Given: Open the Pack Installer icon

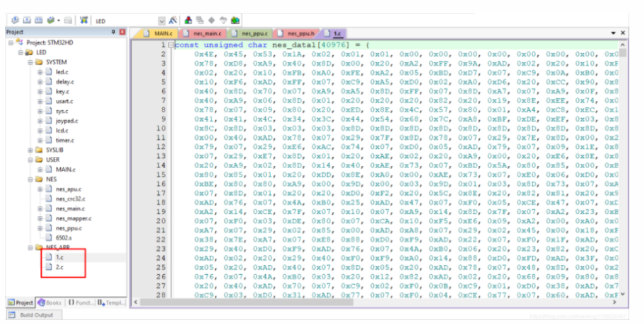Looking at the screenshot, I should coord(235,20).
